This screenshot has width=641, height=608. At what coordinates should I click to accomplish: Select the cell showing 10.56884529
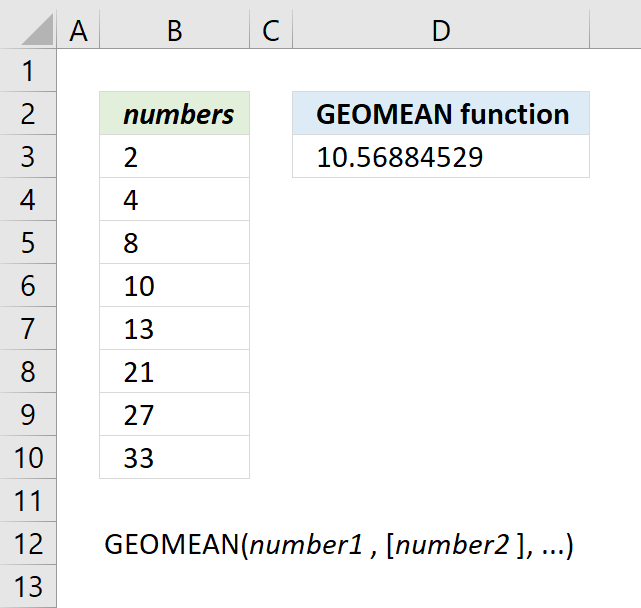point(441,156)
